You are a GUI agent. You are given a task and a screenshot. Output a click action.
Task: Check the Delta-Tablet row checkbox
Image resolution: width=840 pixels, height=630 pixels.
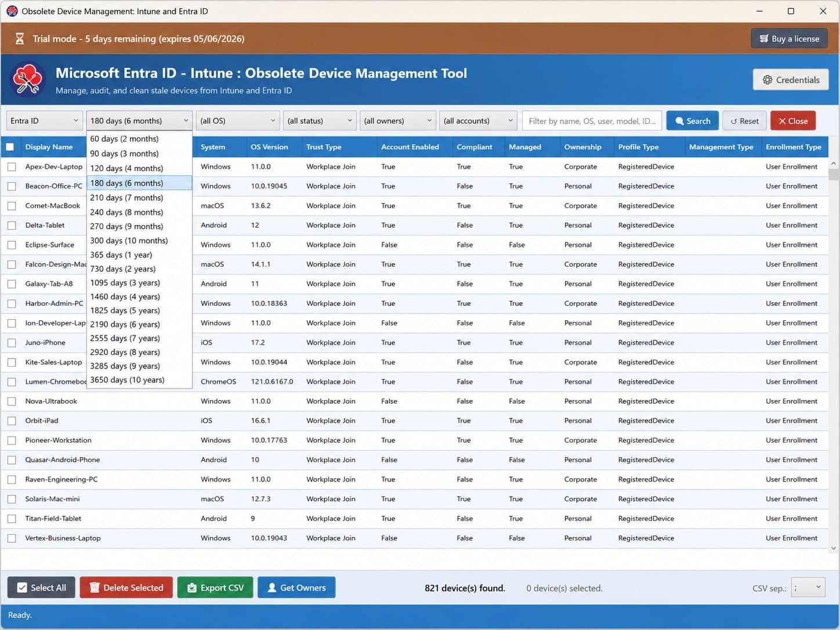(12, 226)
